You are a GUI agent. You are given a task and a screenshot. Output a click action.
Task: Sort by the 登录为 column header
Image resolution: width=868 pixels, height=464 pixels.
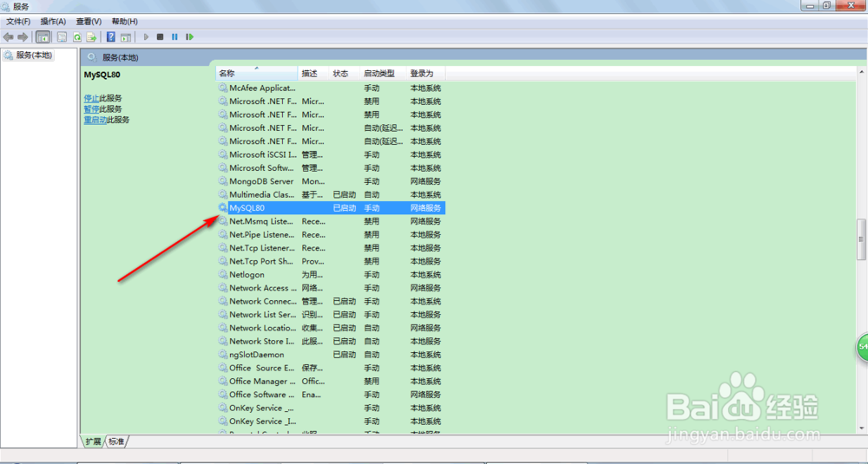425,74
